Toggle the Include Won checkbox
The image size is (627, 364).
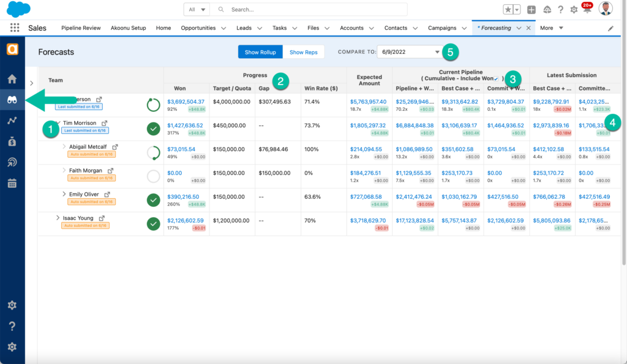point(497,79)
